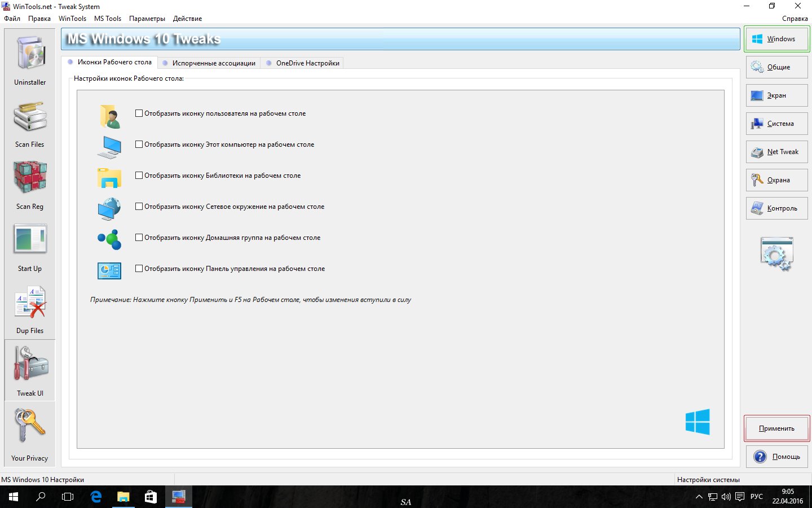Select the Scan Files tool
Screen dimensions: 812x508
tap(30, 122)
